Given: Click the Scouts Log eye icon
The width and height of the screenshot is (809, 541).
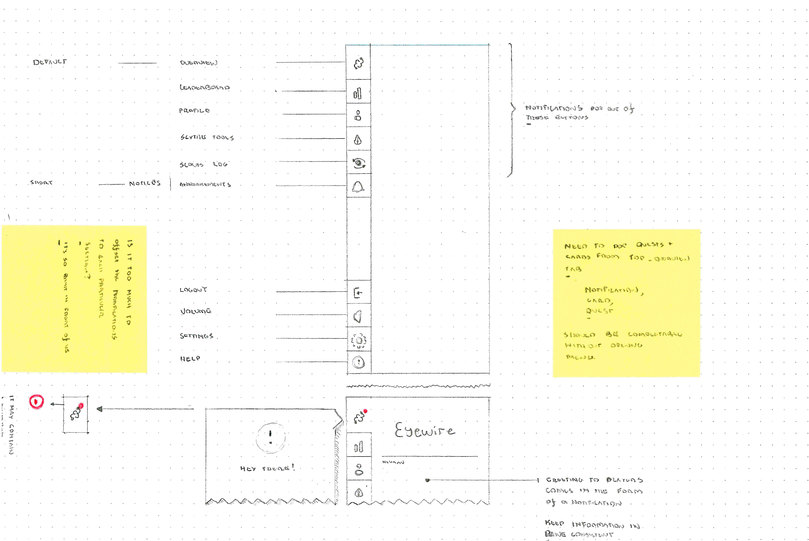Looking at the screenshot, I should (357, 163).
